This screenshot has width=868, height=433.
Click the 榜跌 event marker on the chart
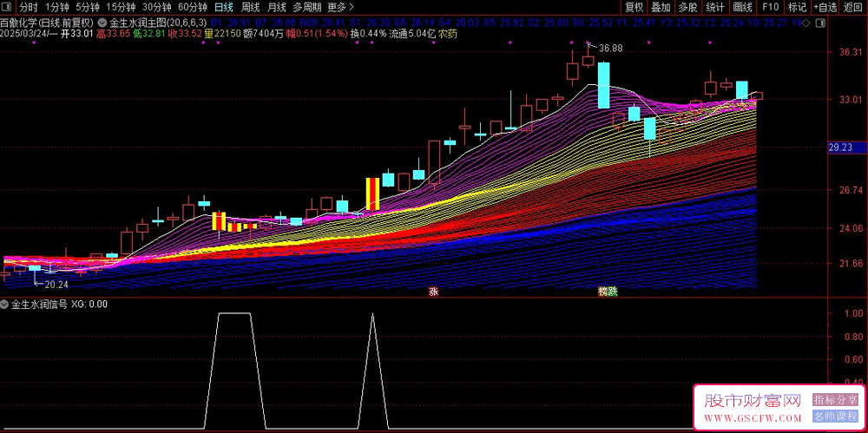tap(608, 292)
